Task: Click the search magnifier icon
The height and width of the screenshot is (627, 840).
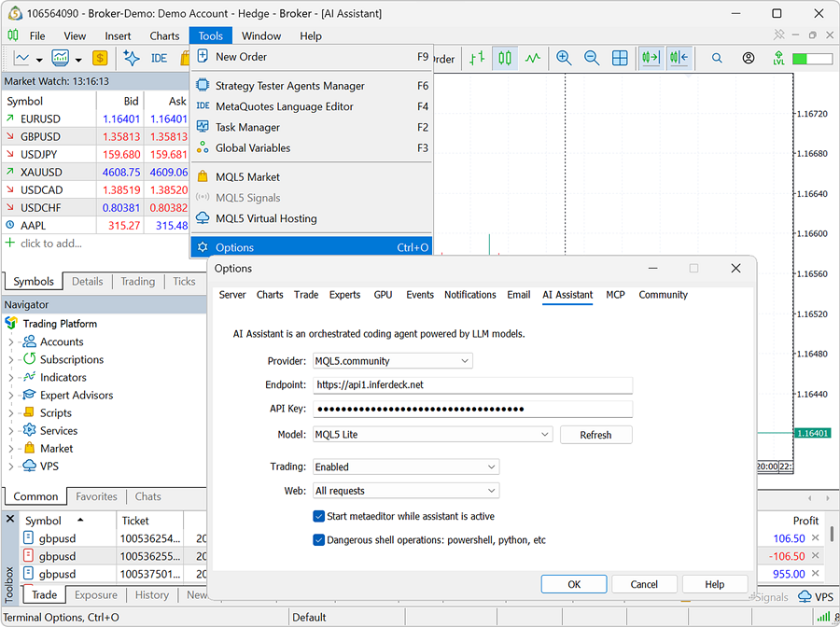Action: [x=717, y=58]
